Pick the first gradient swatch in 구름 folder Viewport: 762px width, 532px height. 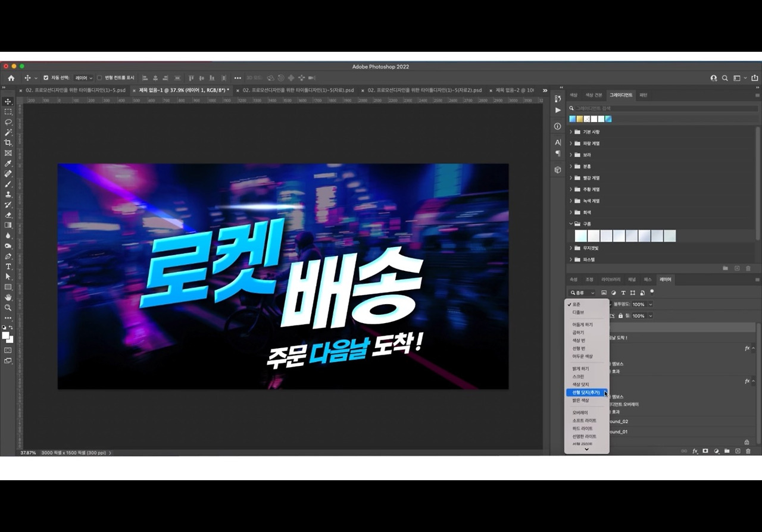pos(580,236)
